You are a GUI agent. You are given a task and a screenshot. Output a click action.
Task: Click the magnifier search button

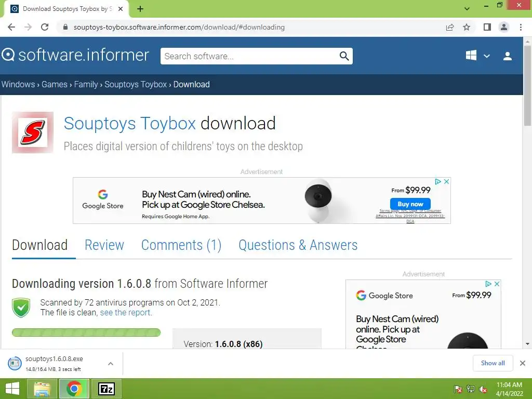coord(344,56)
